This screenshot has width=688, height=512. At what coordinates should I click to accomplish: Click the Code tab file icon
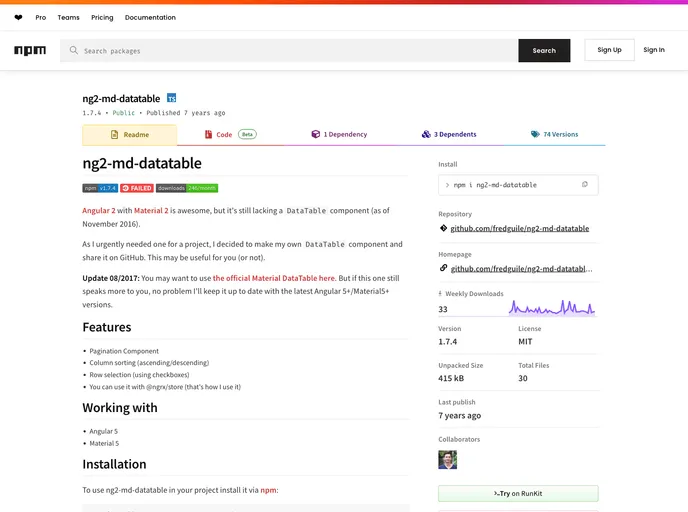tap(208, 134)
